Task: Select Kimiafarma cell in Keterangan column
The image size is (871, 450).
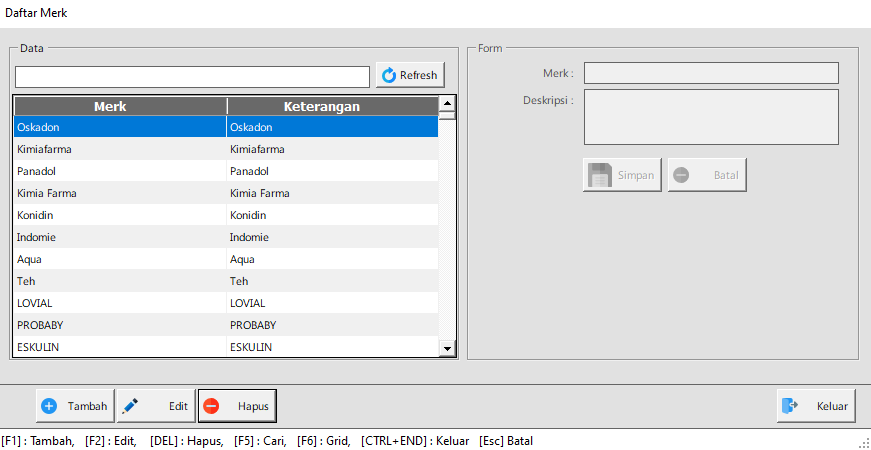Action: pos(333,149)
